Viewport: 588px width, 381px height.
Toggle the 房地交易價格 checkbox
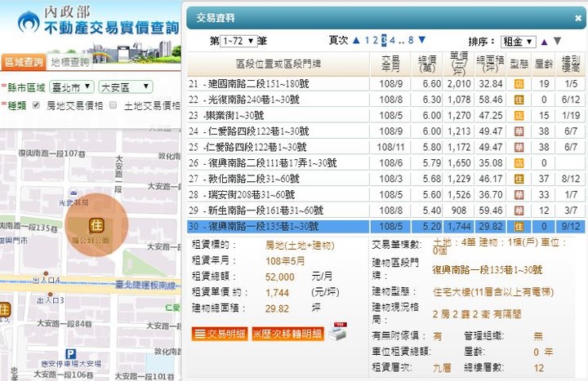pyautogui.click(x=36, y=105)
